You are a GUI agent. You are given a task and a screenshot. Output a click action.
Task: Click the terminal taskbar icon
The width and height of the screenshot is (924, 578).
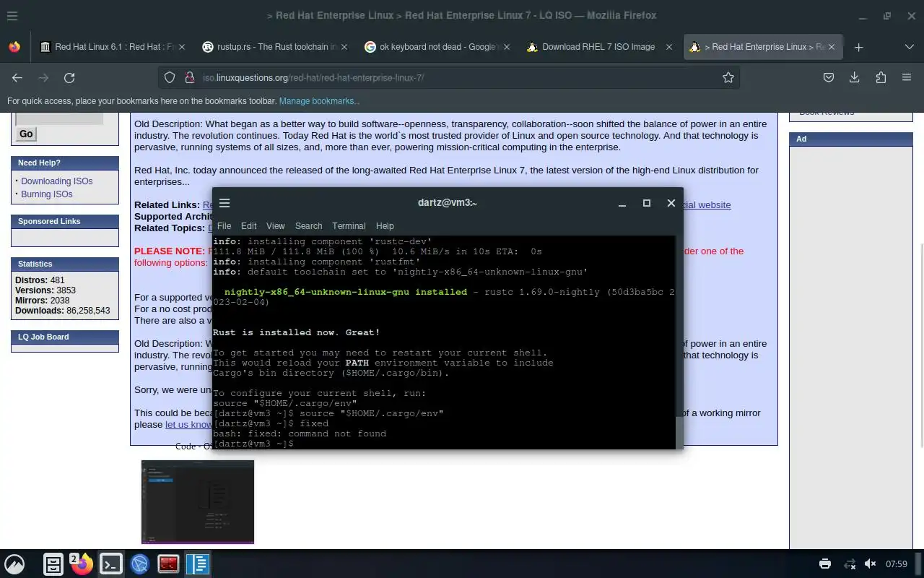pos(111,564)
